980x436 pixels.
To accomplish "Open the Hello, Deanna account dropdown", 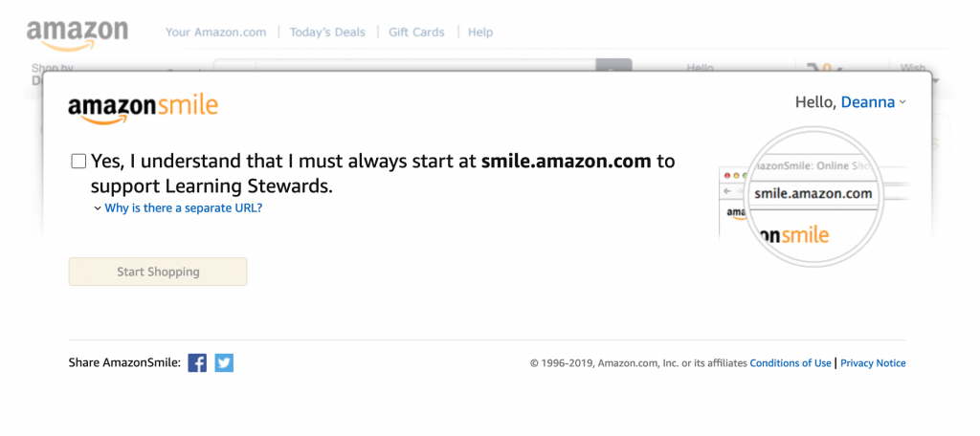I will pyautogui.click(x=850, y=102).
